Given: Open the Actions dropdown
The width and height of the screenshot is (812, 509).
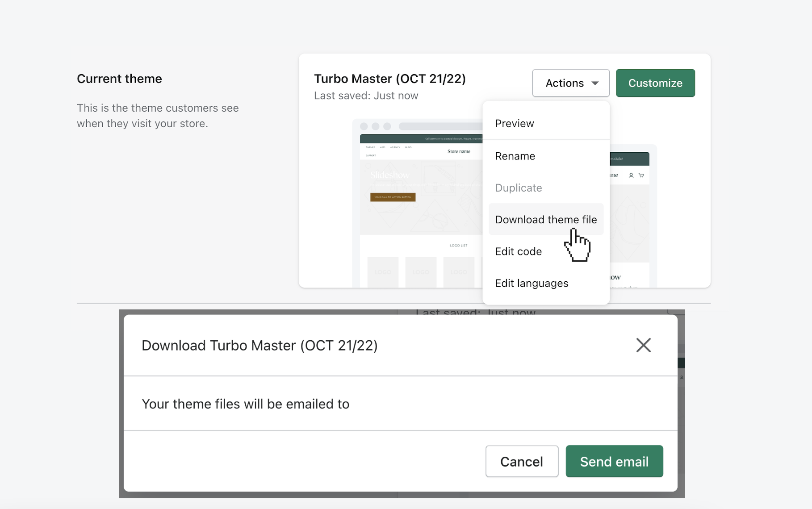Looking at the screenshot, I should [x=570, y=83].
